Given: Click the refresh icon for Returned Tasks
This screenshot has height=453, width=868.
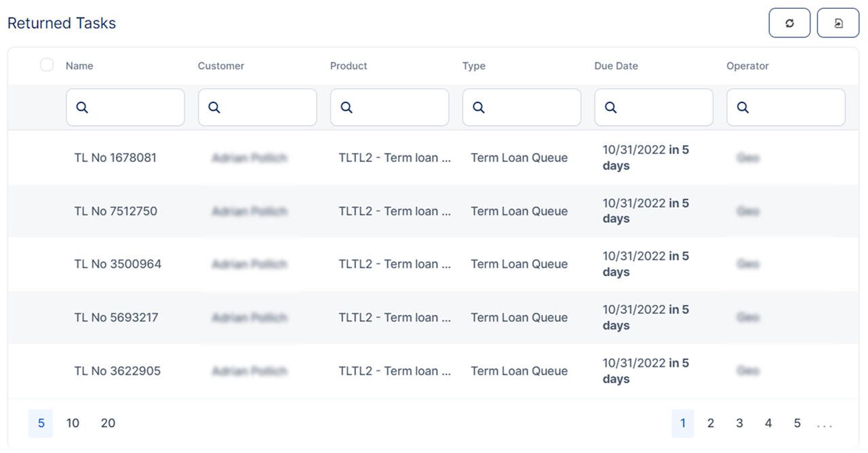Looking at the screenshot, I should 789,23.
